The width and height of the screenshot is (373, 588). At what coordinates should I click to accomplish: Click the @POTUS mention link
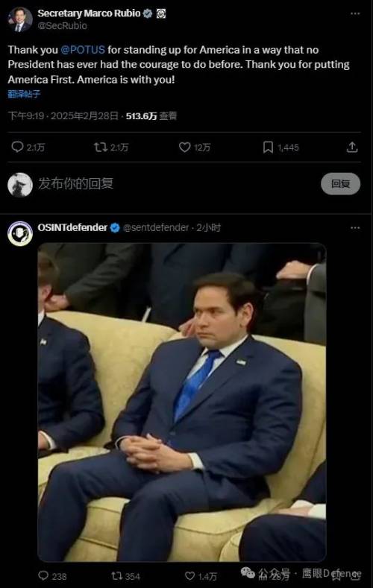(x=83, y=50)
